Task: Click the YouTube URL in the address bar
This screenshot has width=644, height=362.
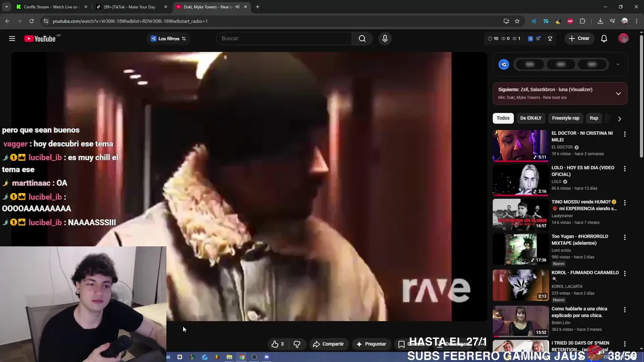Action: [x=130, y=21]
